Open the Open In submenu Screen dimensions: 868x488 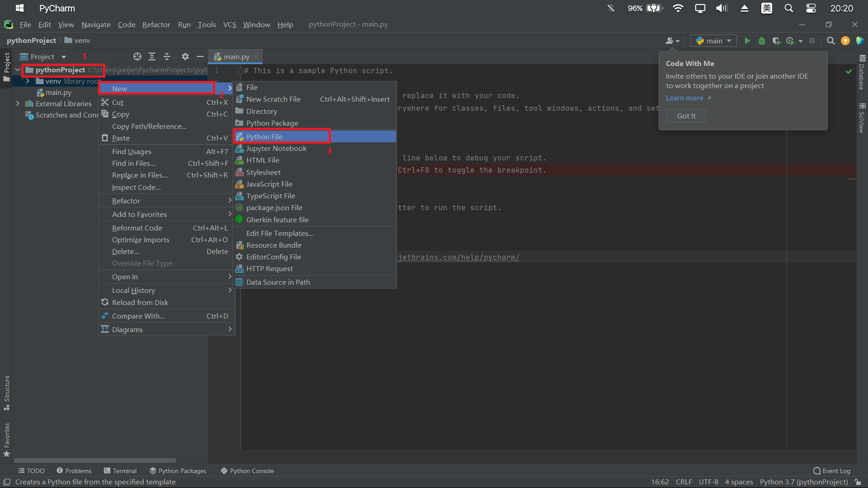click(x=166, y=277)
